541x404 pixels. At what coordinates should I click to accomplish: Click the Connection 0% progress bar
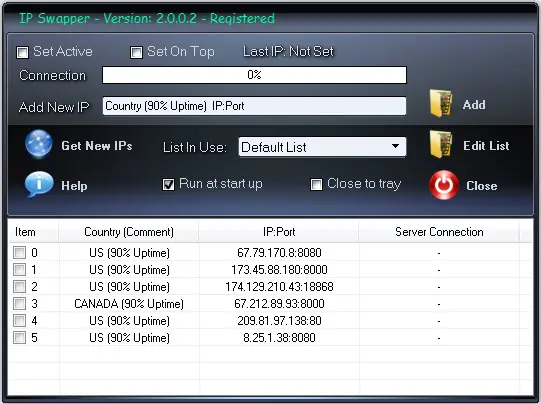(x=254, y=75)
